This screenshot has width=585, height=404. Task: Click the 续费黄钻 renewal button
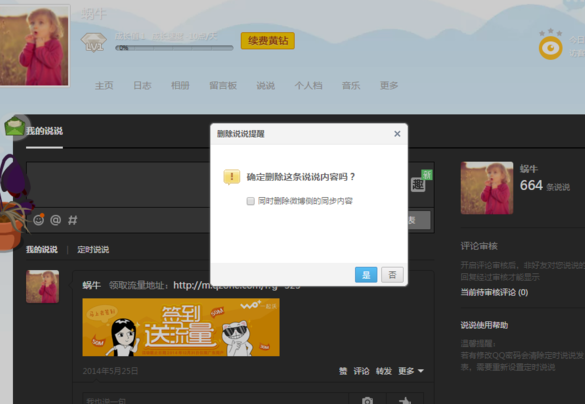click(x=268, y=41)
